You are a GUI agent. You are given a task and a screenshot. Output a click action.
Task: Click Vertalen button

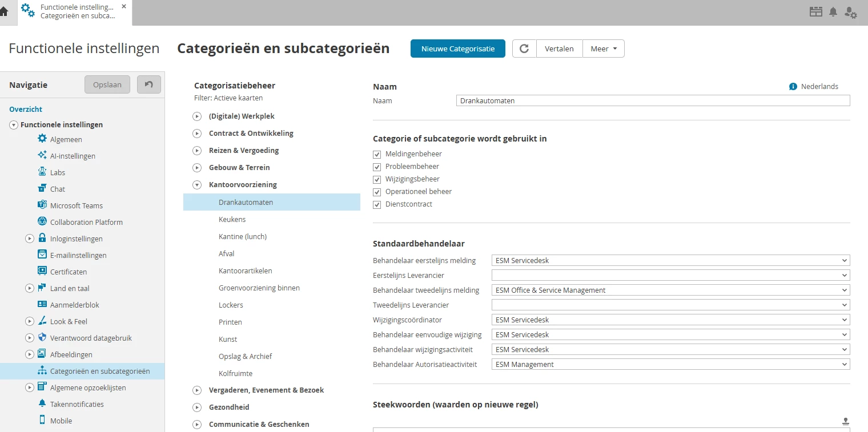pyautogui.click(x=559, y=49)
